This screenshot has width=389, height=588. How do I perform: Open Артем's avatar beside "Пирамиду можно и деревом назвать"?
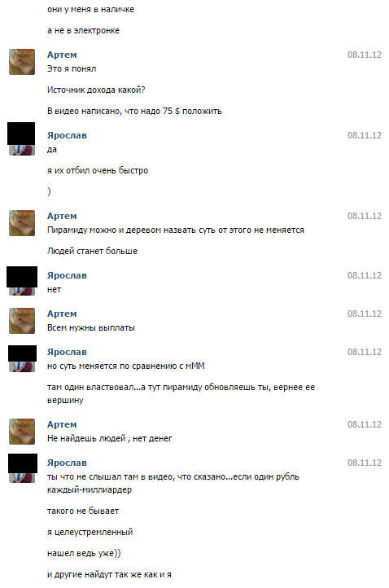point(22,223)
